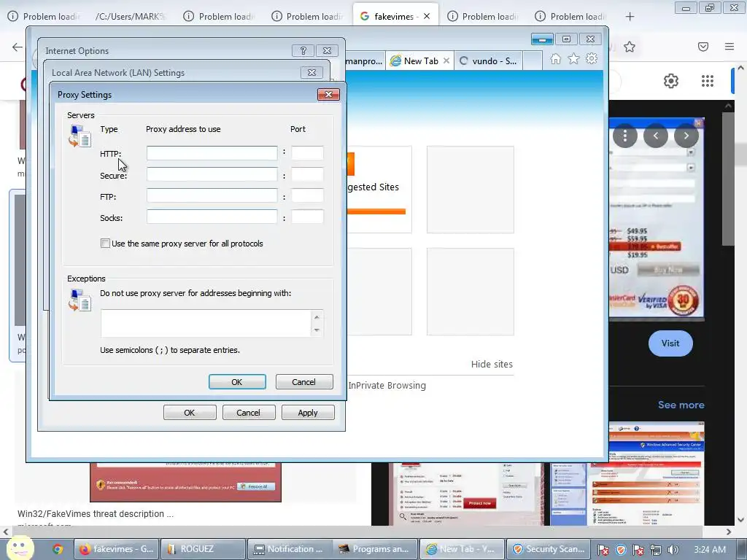Open Security Scan taskbar window
The image size is (747, 560).
[x=549, y=549]
